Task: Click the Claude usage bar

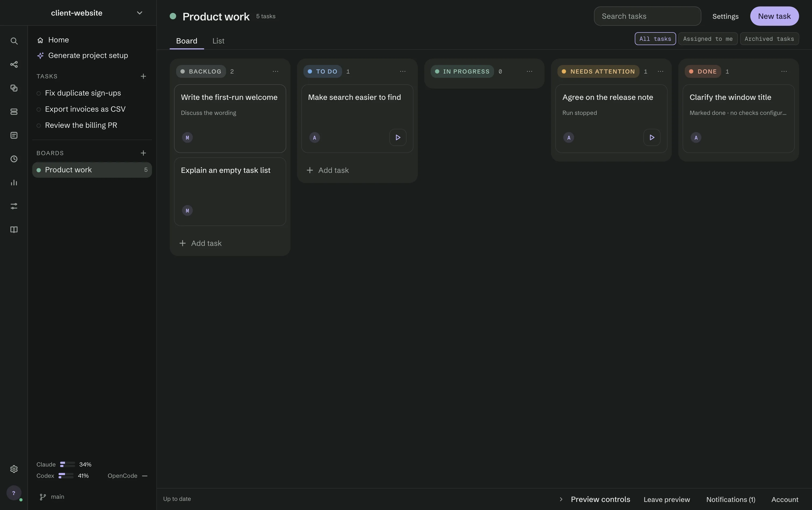Action: pos(67,464)
